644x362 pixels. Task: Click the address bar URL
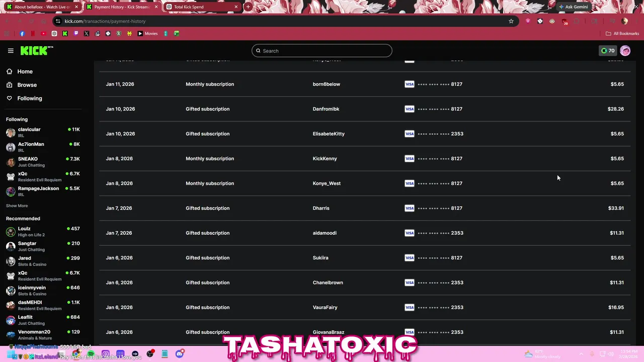tap(105, 21)
